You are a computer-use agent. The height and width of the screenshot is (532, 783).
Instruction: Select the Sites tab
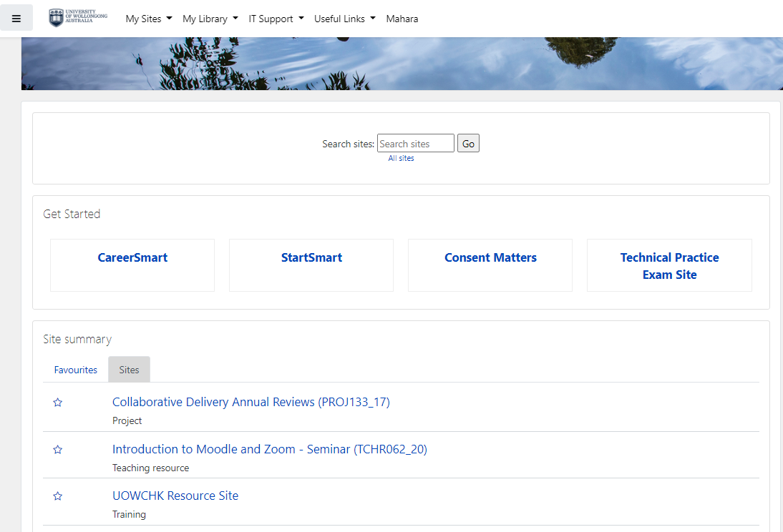[x=129, y=370]
